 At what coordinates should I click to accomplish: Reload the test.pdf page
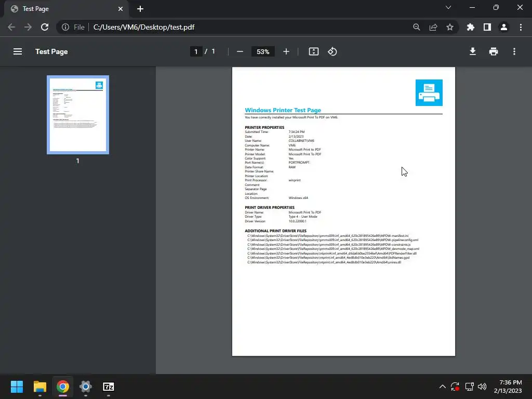45,27
